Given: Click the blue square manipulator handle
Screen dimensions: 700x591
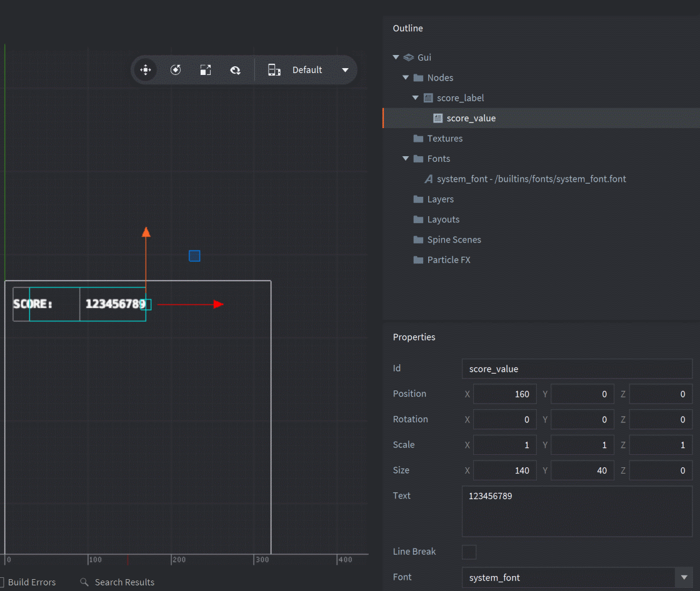Looking at the screenshot, I should [194, 256].
